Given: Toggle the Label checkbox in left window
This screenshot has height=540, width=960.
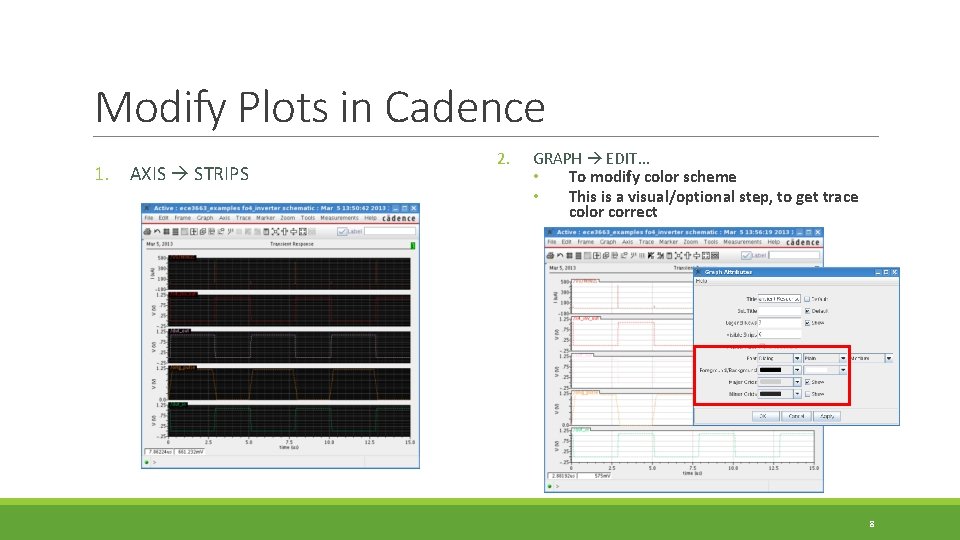Looking at the screenshot, I should (x=342, y=231).
